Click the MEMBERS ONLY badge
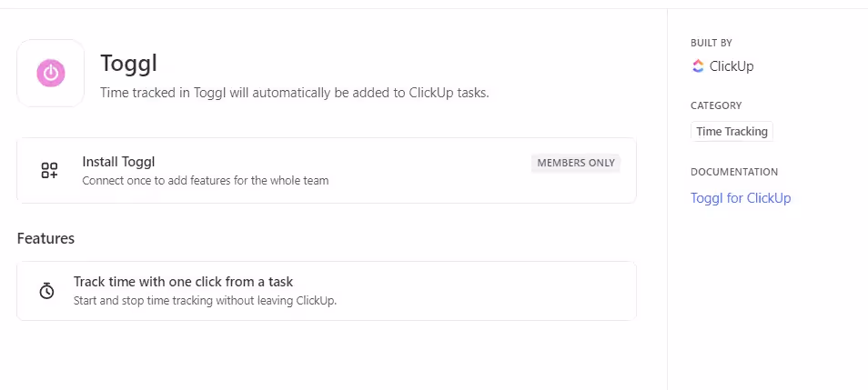The height and width of the screenshot is (390, 868). pos(576,164)
